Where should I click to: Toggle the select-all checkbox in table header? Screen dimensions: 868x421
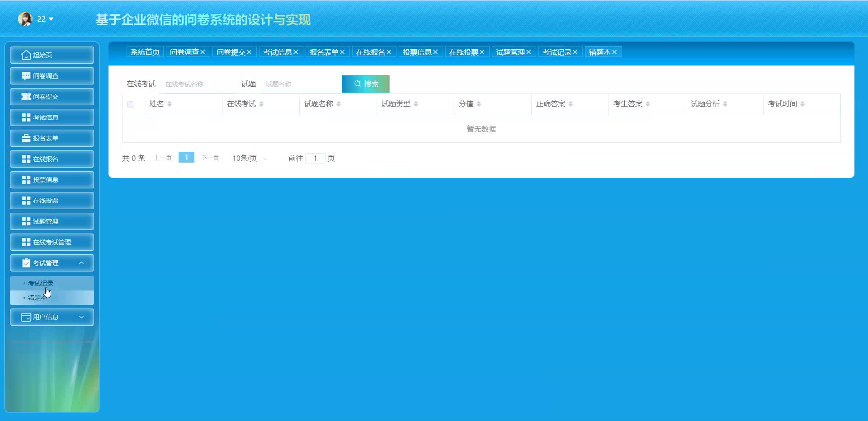(x=131, y=104)
